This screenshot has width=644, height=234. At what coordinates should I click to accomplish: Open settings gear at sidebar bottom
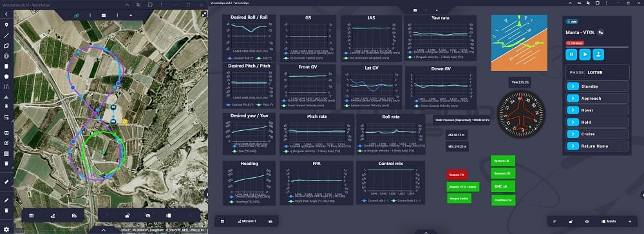pos(6,229)
